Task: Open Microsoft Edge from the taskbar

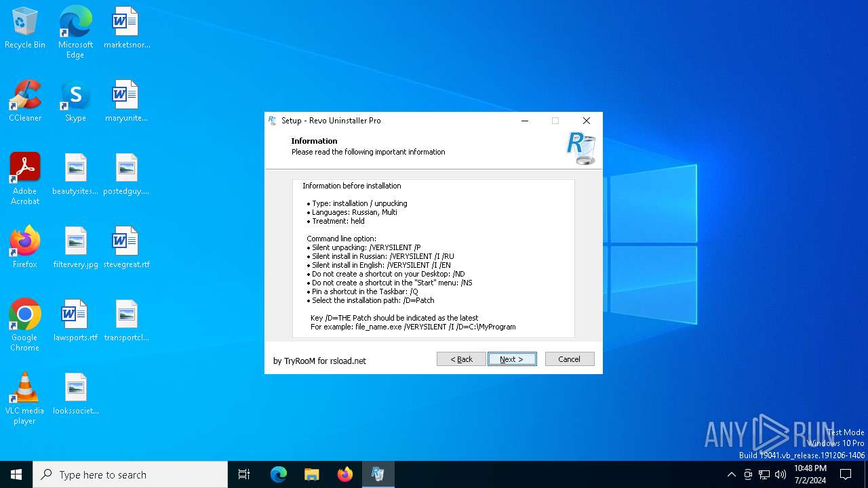Action: tap(279, 474)
